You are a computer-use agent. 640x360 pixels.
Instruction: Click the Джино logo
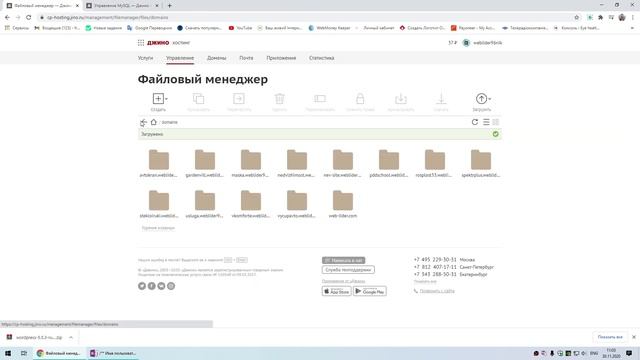pyautogui.click(x=158, y=42)
